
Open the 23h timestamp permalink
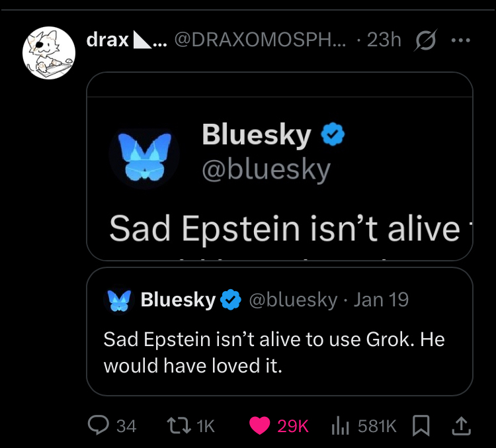click(x=384, y=40)
